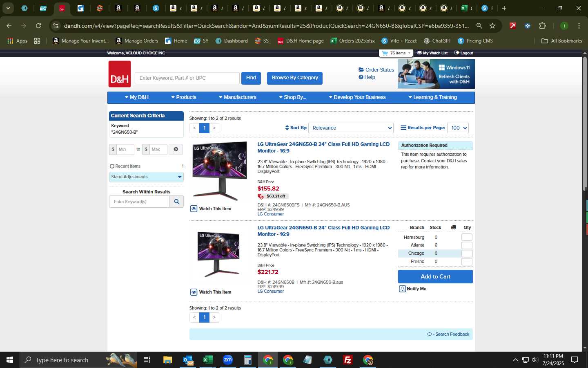This screenshot has width=588, height=368.
Task: Click the keyword search input field
Action: click(187, 78)
